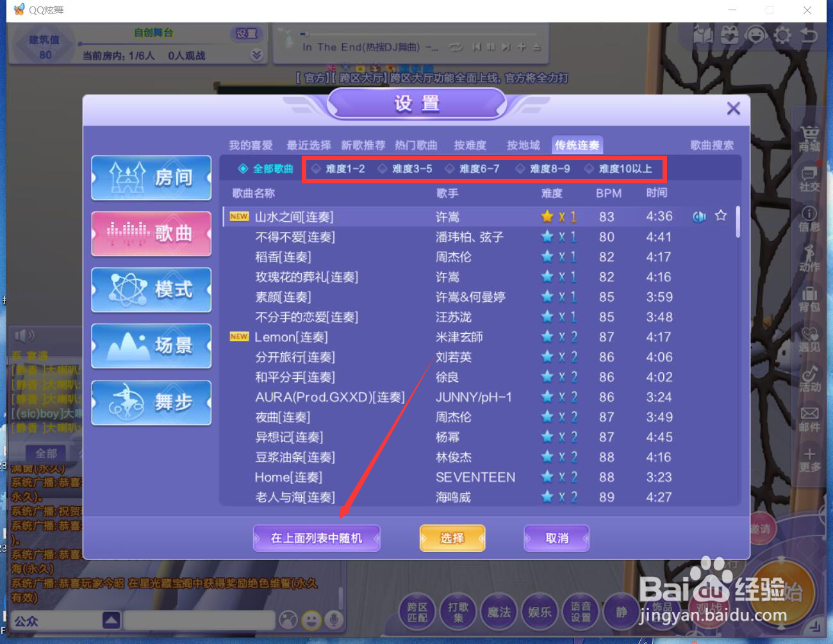Go to previous track in music player
The image size is (833, 644).
point(476,47)
